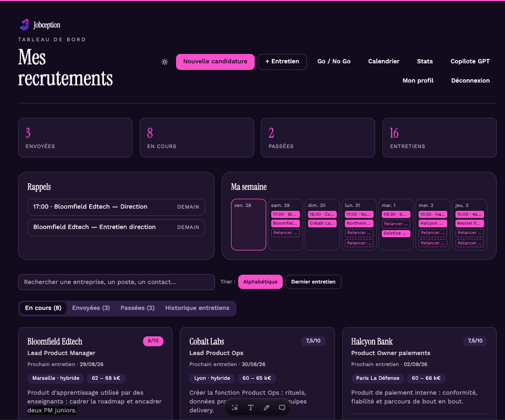Click the Jobception logo icon
505x420 pixels.
tap(24, 25)
